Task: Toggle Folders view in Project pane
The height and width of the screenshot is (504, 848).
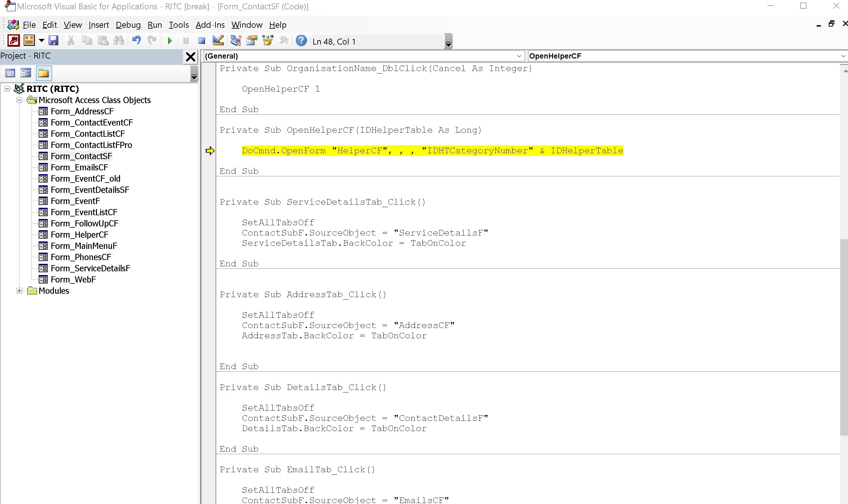Action: (x=44, y=74)
